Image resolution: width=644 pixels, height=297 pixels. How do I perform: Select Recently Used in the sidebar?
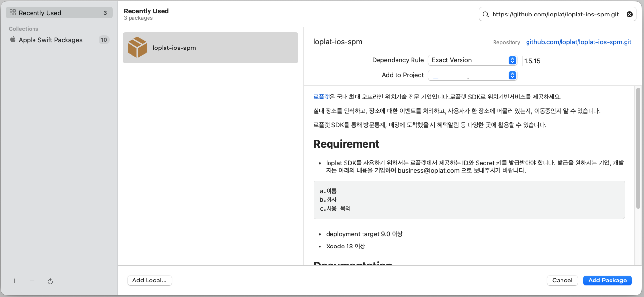pos(41,12)
